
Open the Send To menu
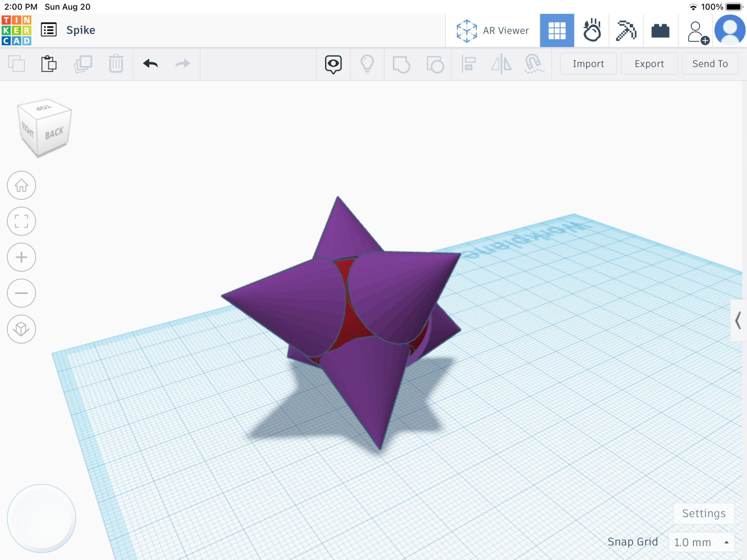coord(710,64)
